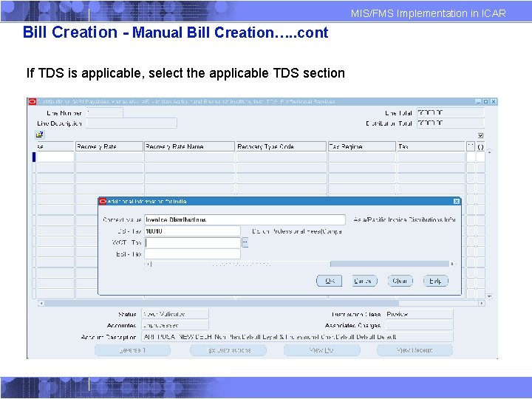Select the Tax Regime column header
The height and width of the screenshot is (399, 532).
click(361, 146)
